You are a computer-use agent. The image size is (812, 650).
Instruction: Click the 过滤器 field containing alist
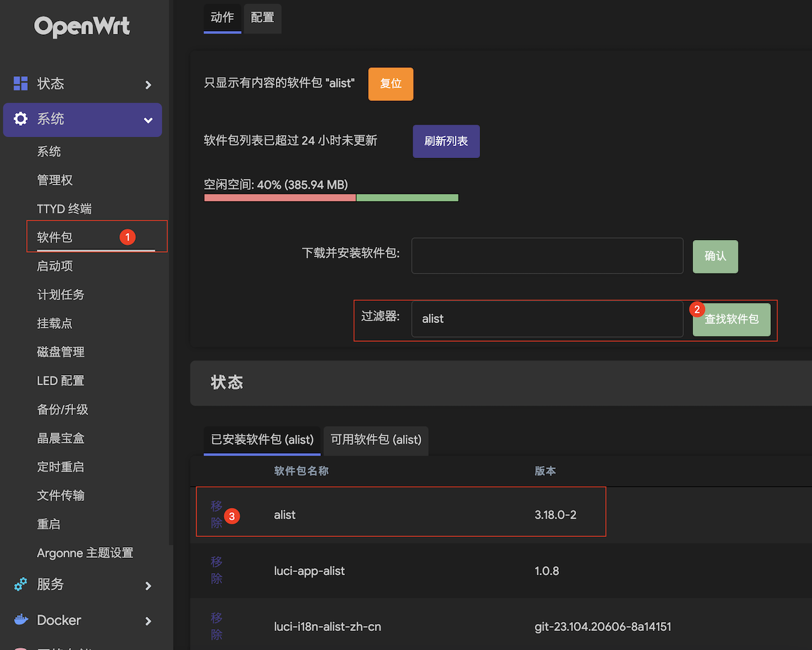point(547,319)
